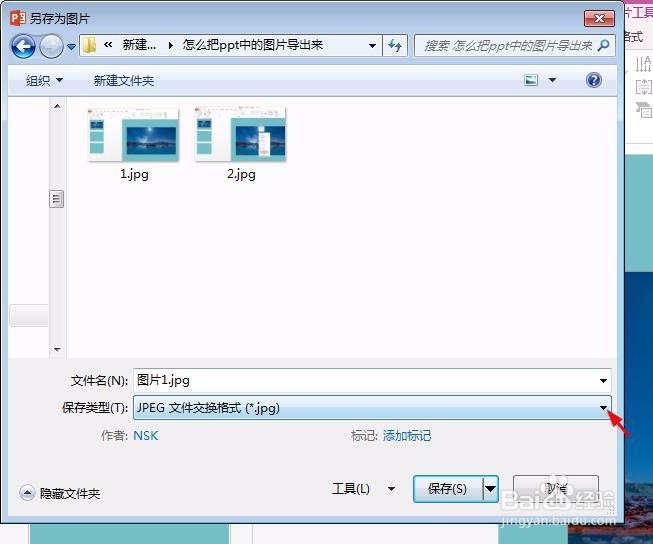Change view using the view icon
This screenshot has height=544, width=653.
click(531, 80)
